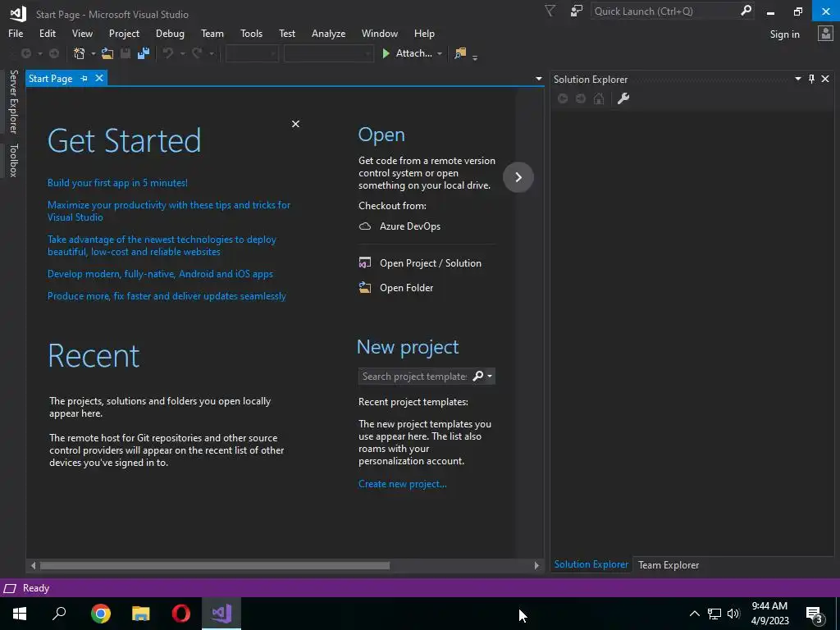Click the grayed Save toolbar icon
Screen dimensions: 840x630
coord(126,53)
